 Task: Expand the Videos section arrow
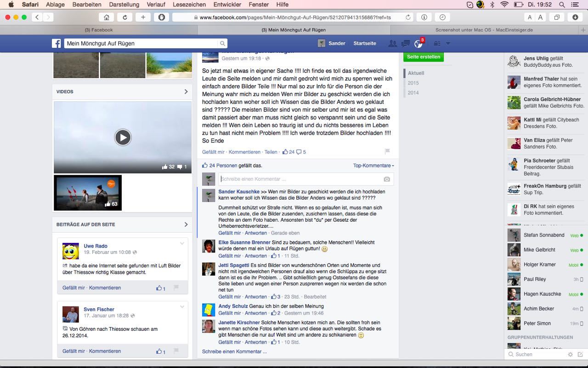(x=186, y=92)
